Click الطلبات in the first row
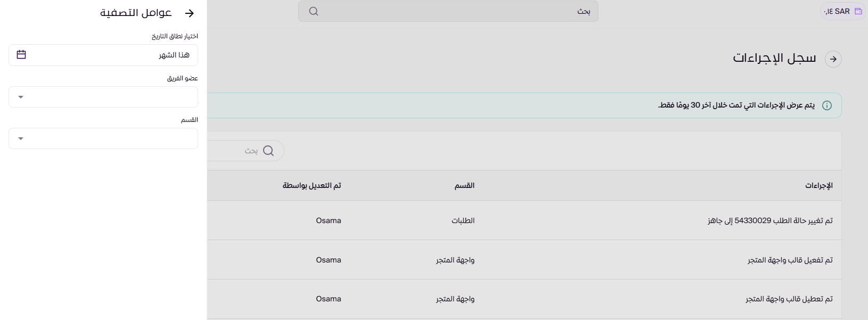 point(463,220)
